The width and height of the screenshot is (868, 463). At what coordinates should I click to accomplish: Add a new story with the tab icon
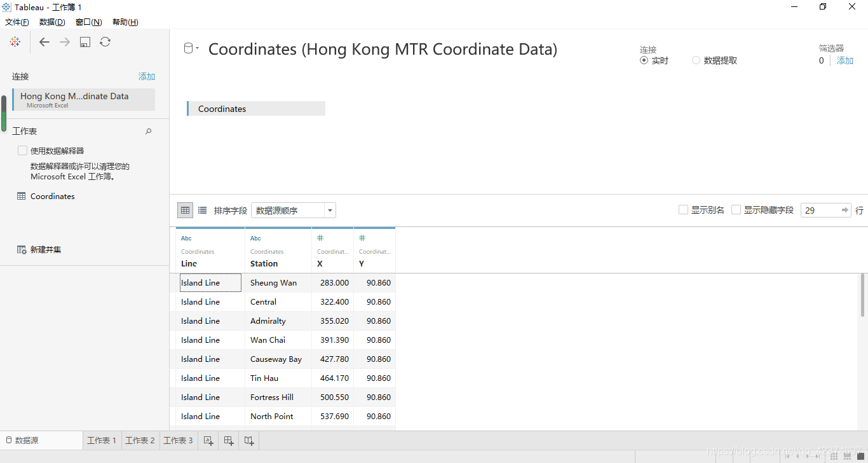(249, 440)
